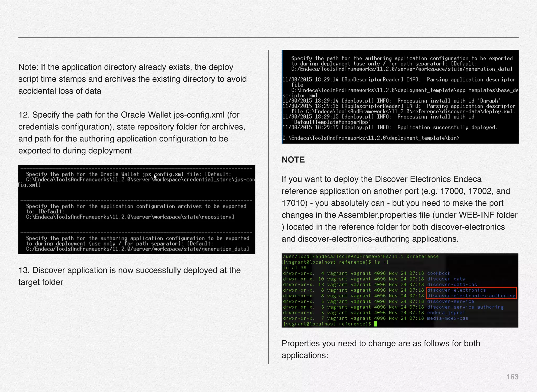Click the 'discover-data' directory entry
This screenshot has height=392, width=537.
tap(446, 279)
